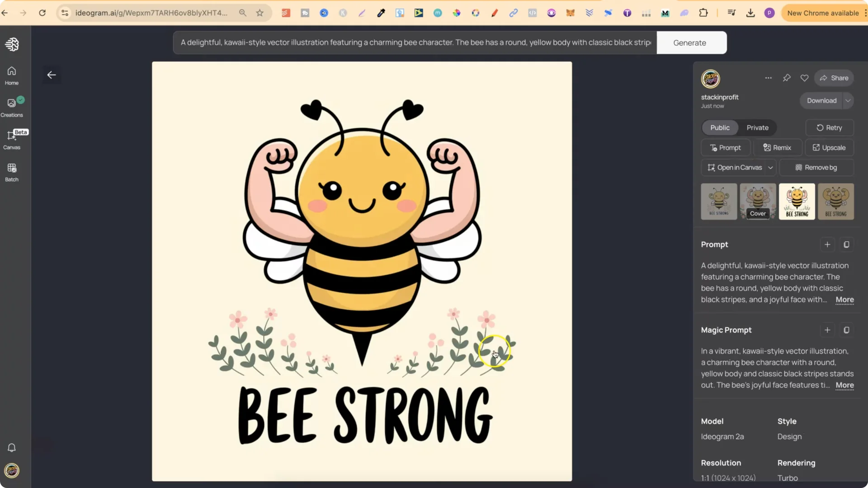Open the Home sidebar icon
Image resolution: width=868 pixels, height=488 pixels.
(11, 75)
